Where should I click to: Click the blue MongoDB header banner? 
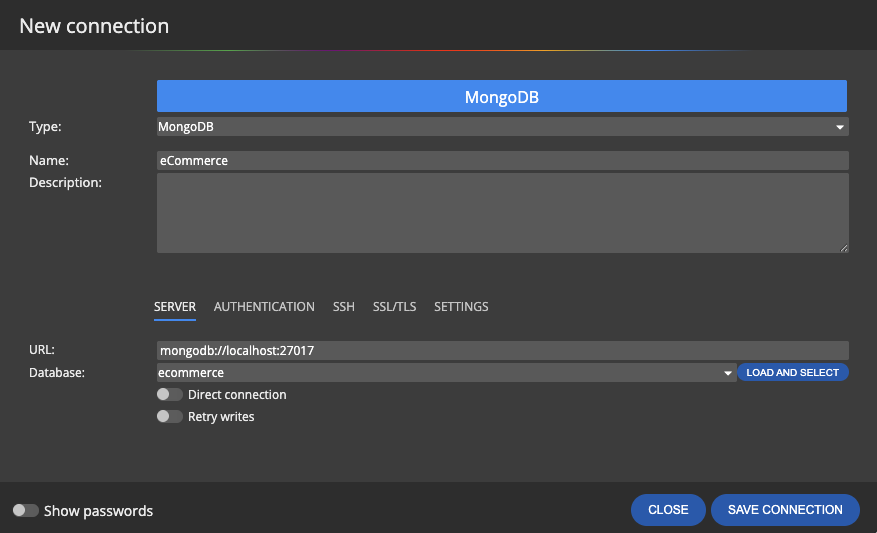pos(502,96)
